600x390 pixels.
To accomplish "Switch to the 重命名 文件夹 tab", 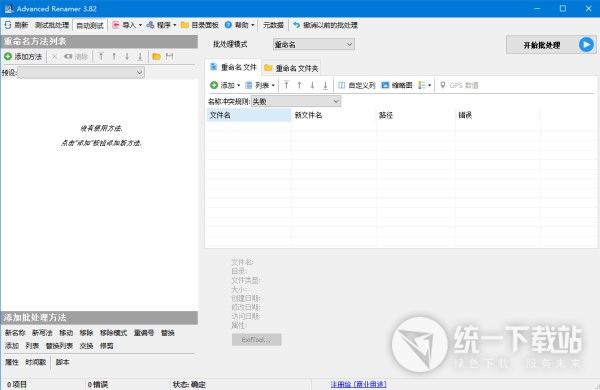I will [x=291, y=68].
